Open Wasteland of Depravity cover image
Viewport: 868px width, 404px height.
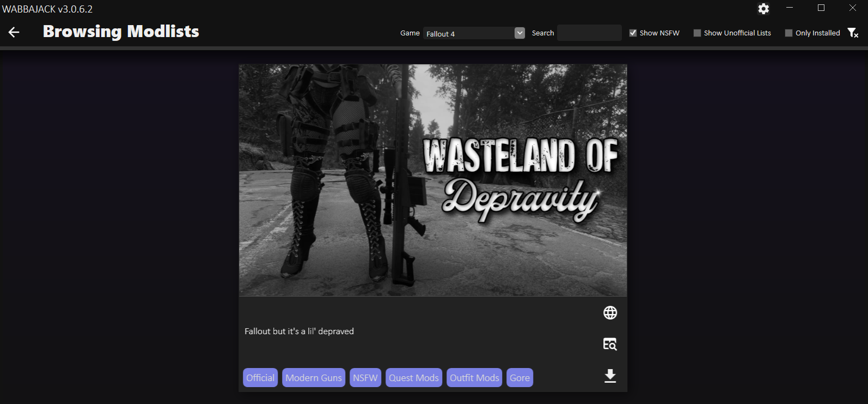(x=433, y=180)
